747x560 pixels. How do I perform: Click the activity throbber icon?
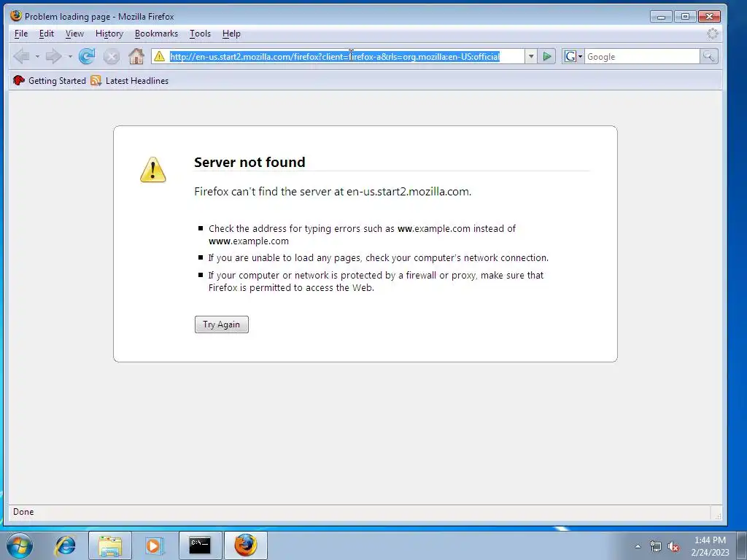pos(712,34)
